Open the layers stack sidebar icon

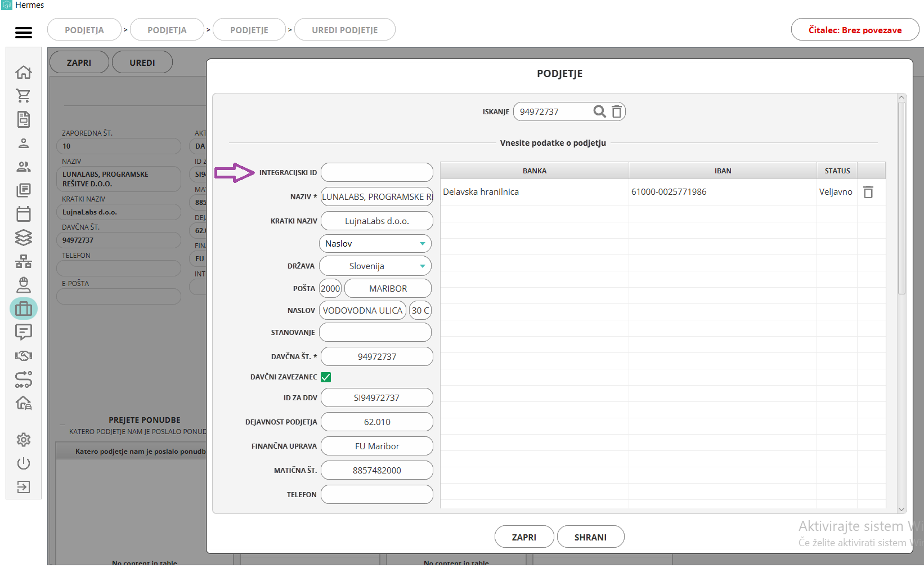click(x=24, y=238)
